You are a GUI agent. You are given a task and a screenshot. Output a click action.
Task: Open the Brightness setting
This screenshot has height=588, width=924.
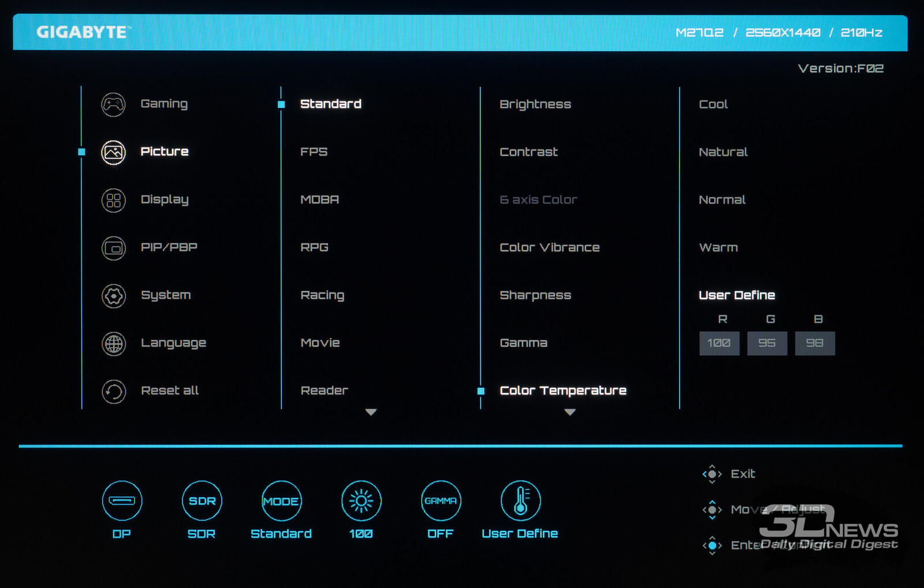(x=535, y=104)
